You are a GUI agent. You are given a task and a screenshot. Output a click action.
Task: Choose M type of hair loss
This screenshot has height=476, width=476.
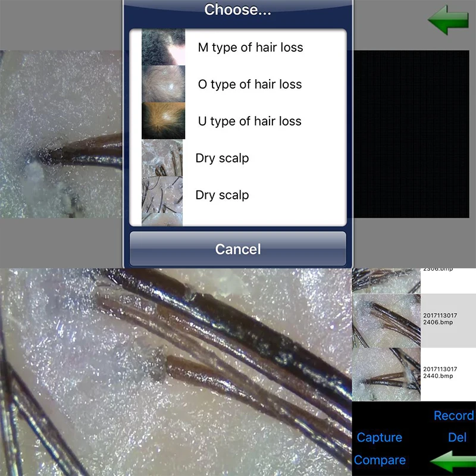tap(238, 48)
